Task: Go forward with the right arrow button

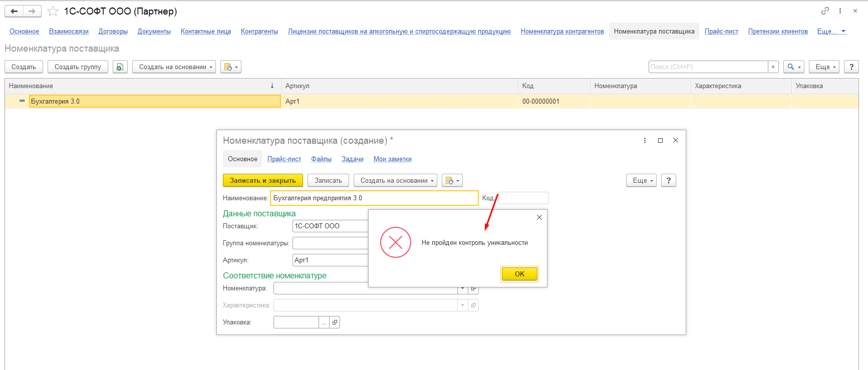Action: coord(32,11)
